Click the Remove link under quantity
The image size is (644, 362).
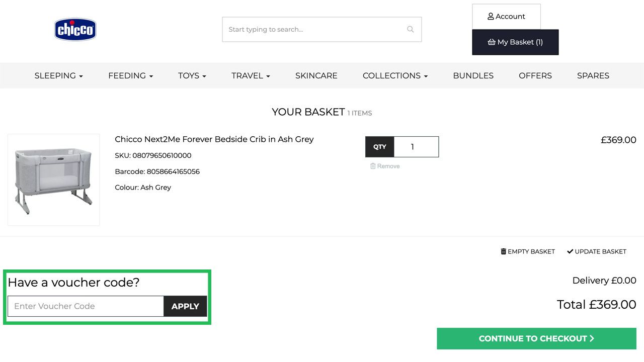pos(388,165)
